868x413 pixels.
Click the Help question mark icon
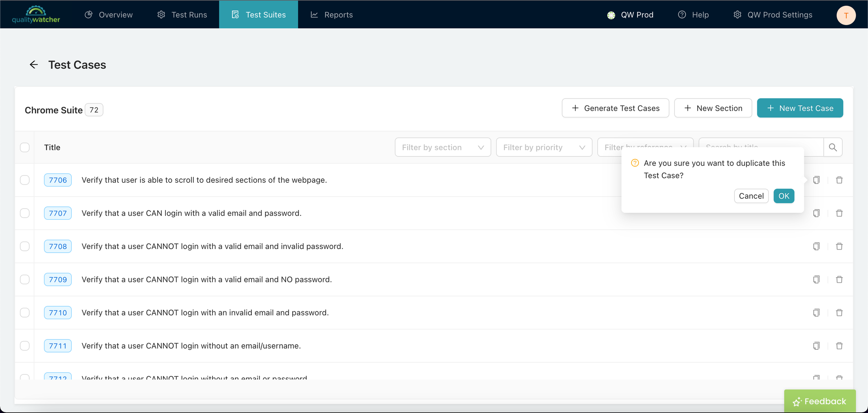pyautogui.click(x=682, y=14)
